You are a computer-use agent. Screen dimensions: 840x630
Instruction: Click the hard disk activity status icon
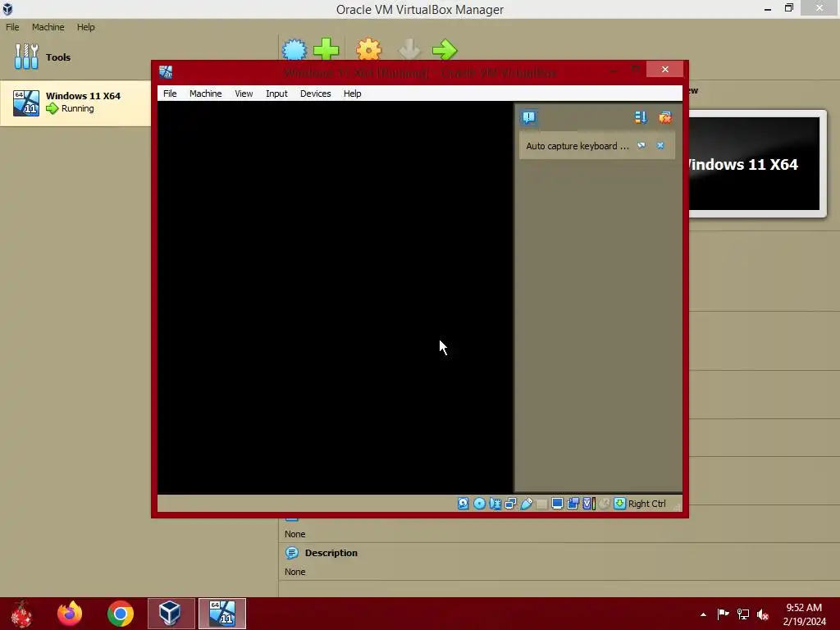(463, 504)
